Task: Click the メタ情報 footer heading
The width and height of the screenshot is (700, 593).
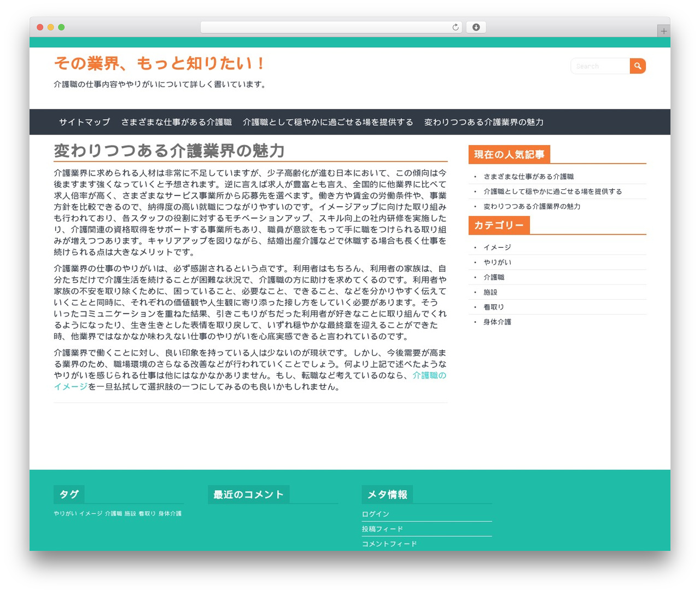Action: (387, 495)
